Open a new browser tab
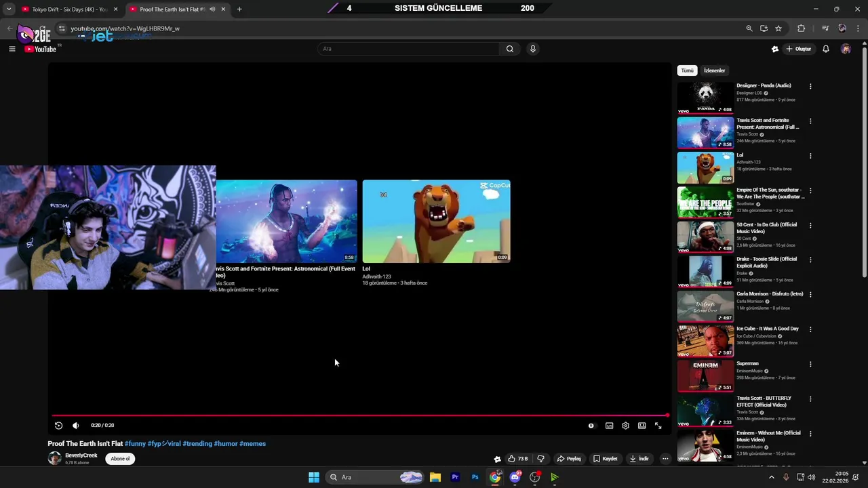The width and height of the screenshot is (868, 488). [239, 9]
